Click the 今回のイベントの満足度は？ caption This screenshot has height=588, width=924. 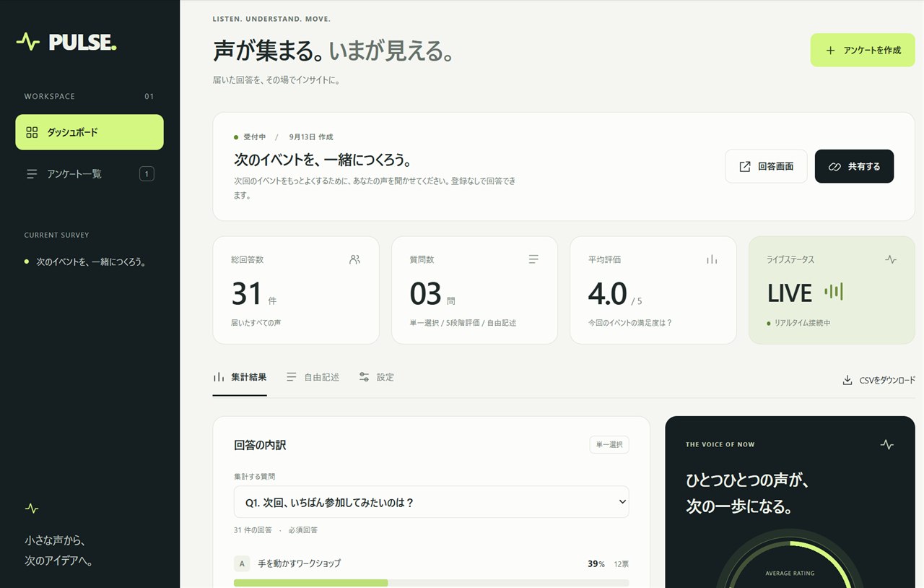tap(630, 323)
